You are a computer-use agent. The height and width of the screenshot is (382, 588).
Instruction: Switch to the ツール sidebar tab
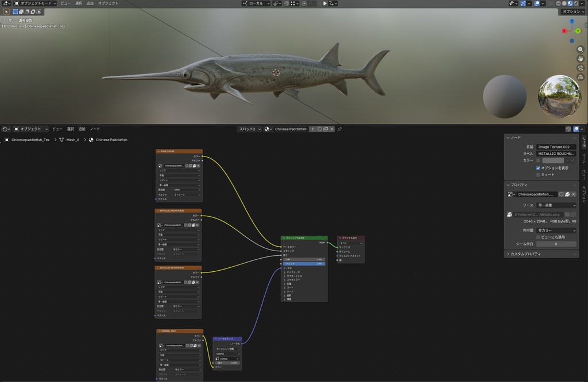pos(584,158)
